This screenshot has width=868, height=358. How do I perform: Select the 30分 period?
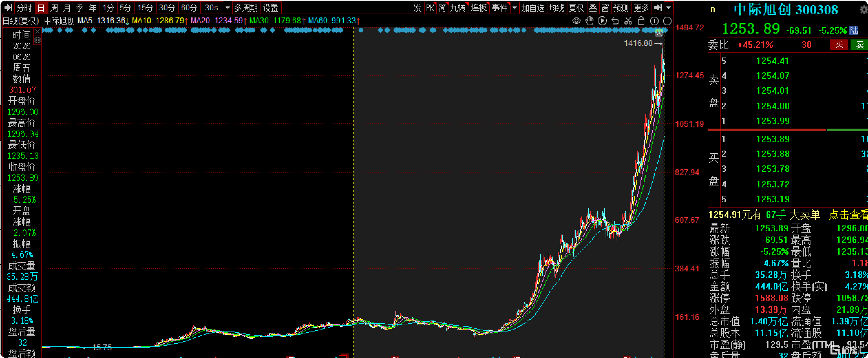(x=167, y=8)
